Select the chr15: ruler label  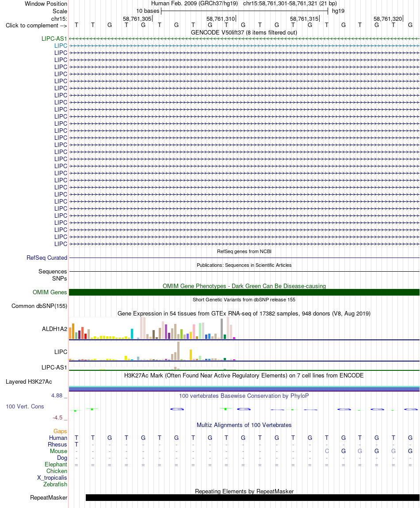click(x=59, y=19)
